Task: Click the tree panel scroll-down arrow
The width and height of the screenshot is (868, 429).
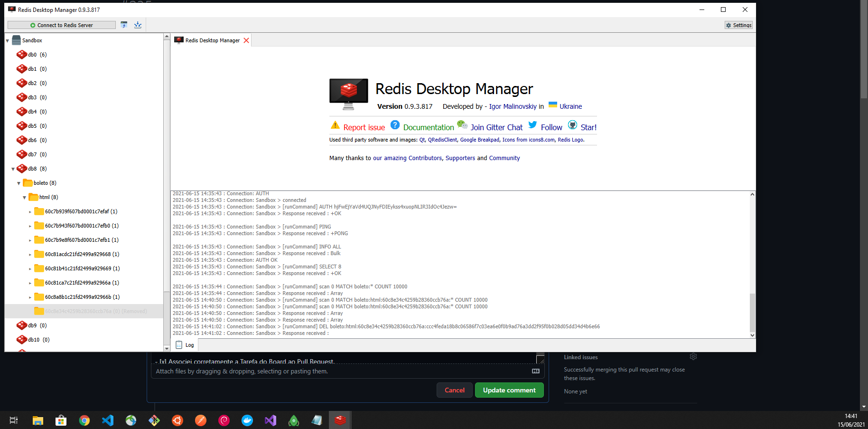Action: [167, 348]
